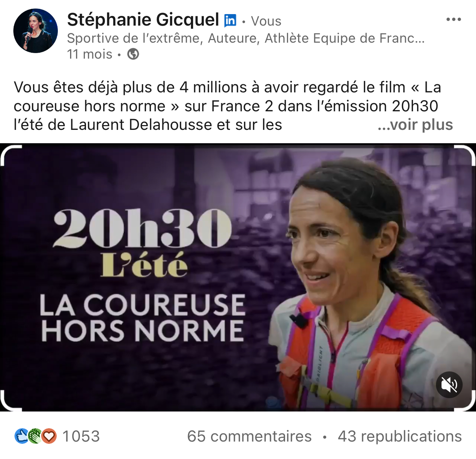Expand the post text with "…voir plus"
The image size is (476, 459).
(415, 125)
